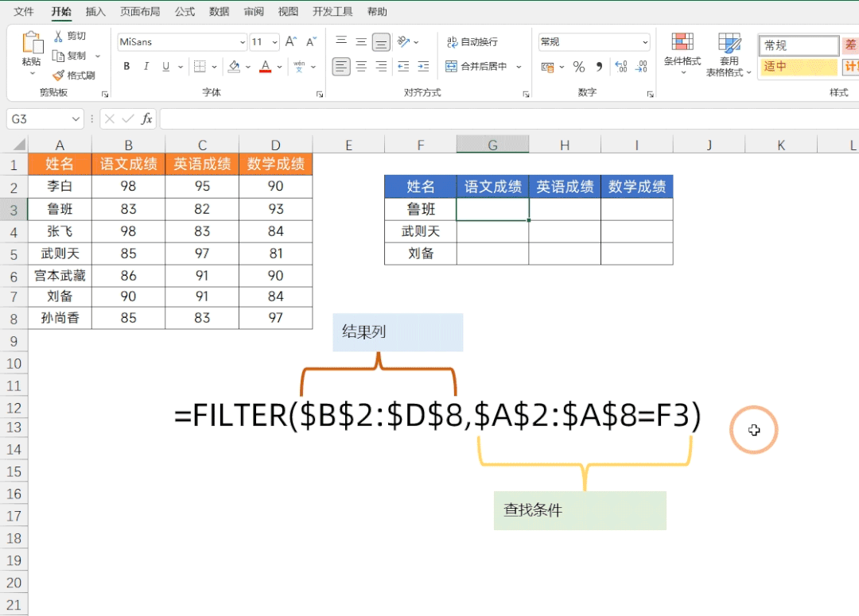Click the Paste clipboard icon
859x616 pixels.
32,43
